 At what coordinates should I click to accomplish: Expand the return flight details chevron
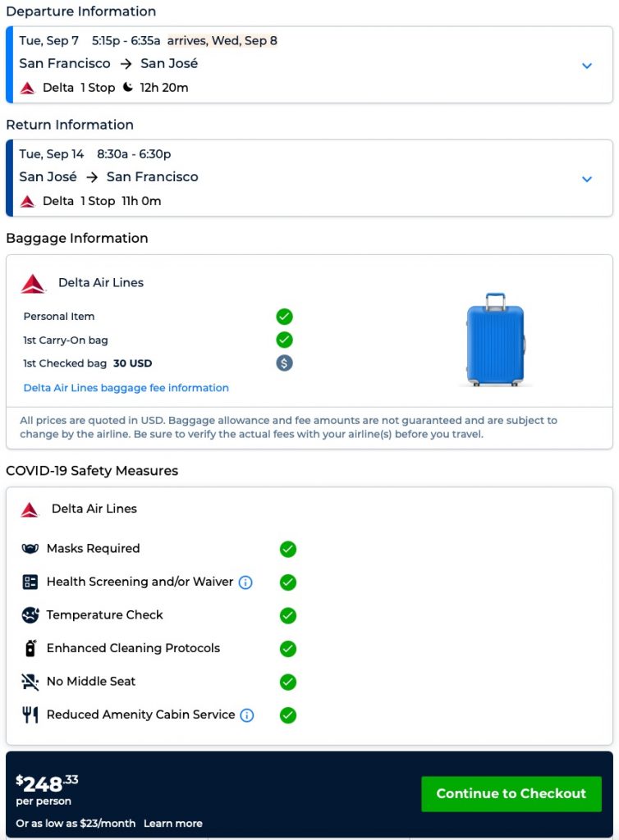point(587,179)
